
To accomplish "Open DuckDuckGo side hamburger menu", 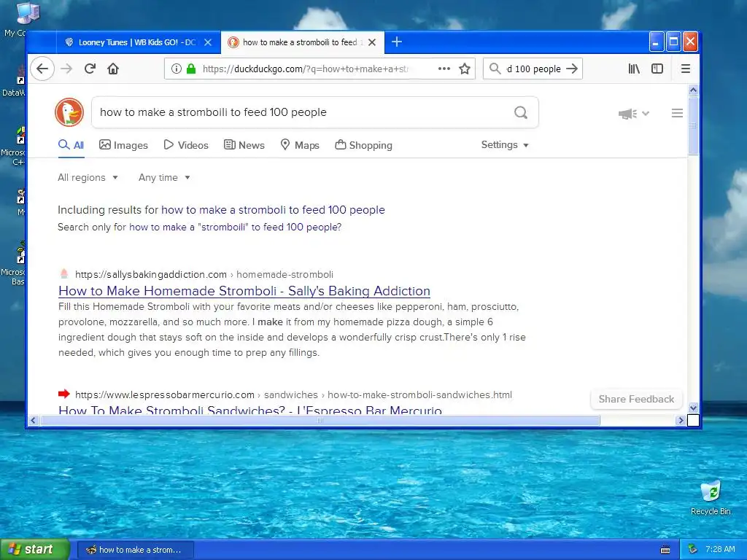I will click(677, 113).
